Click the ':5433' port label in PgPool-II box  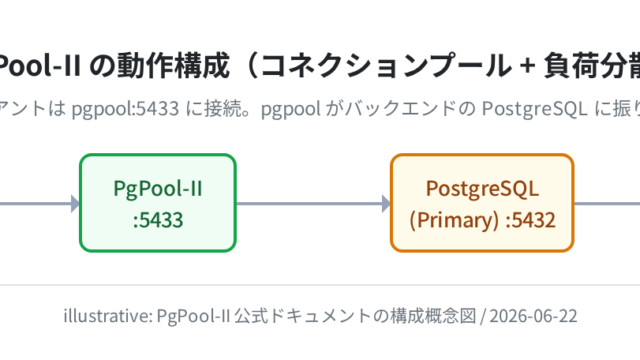[x=158, y=220]
